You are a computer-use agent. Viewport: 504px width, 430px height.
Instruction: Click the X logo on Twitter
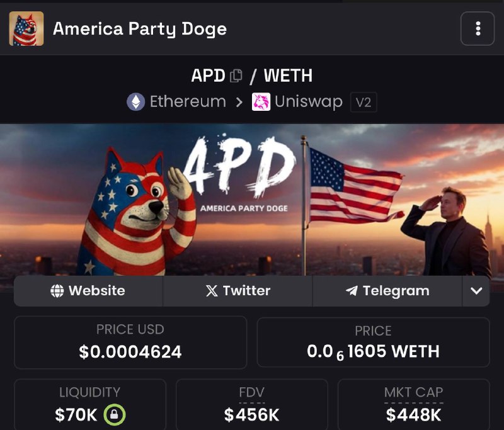212,291
